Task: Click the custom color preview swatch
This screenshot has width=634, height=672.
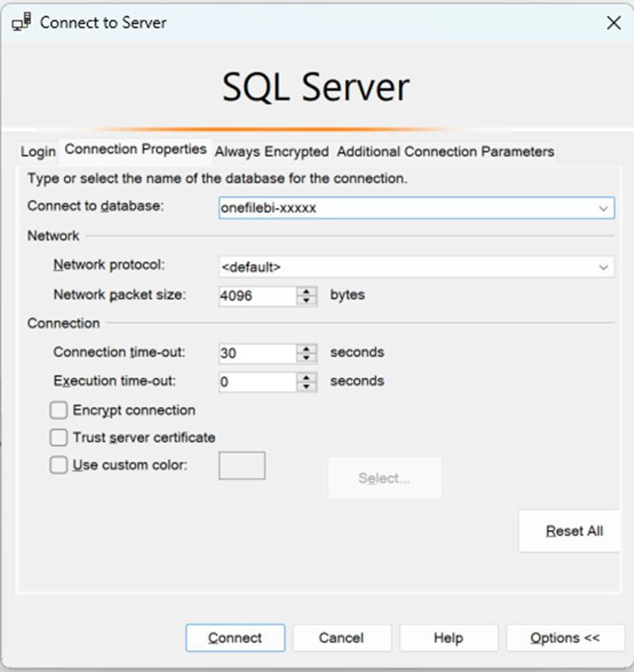Action: click(x=242, y=465)
